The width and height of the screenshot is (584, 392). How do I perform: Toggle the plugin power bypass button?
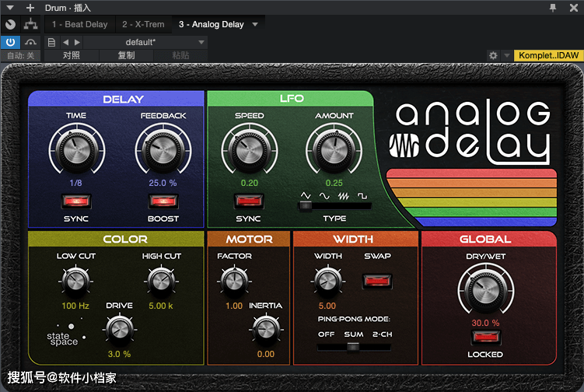11,41
